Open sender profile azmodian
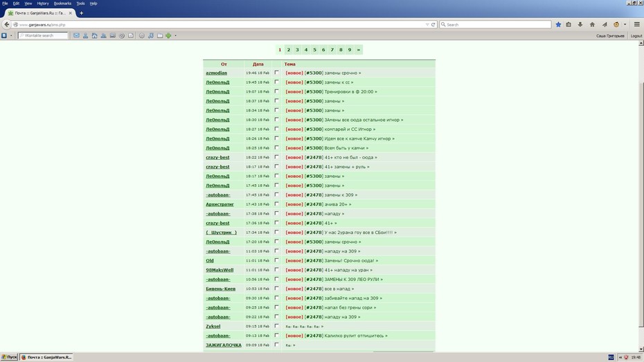 [216, 73]
